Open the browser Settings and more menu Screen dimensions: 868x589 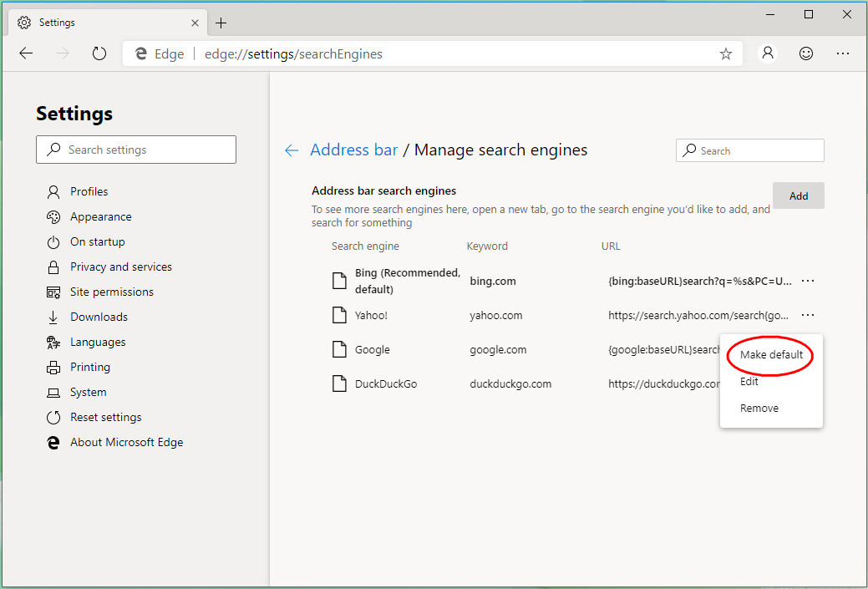point(843,53)
